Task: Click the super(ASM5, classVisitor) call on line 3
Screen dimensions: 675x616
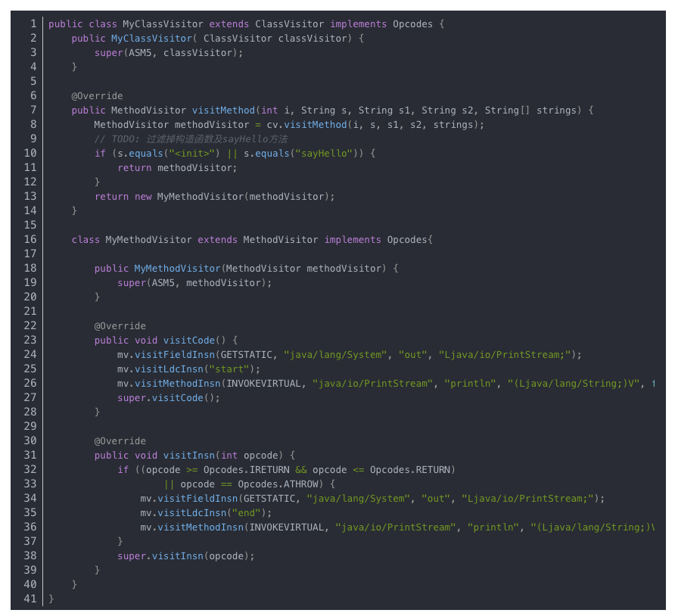Action: (166, 52)
